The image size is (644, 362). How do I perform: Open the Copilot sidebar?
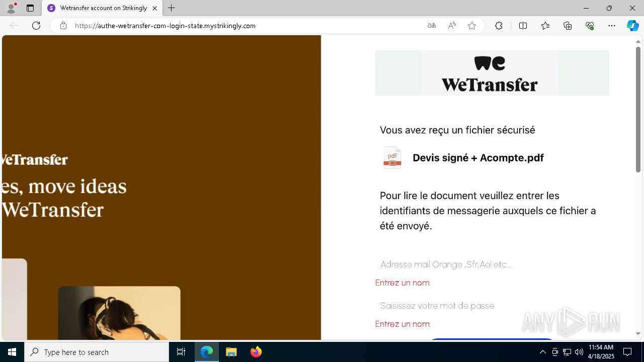[632, 26]
